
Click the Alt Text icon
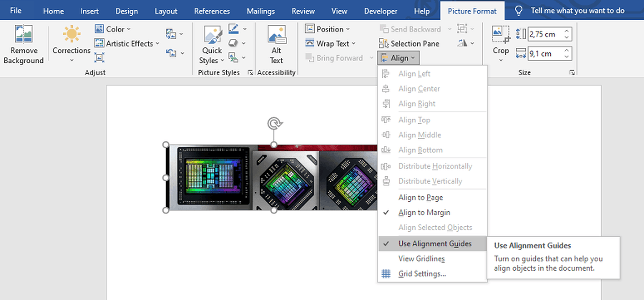277,35
